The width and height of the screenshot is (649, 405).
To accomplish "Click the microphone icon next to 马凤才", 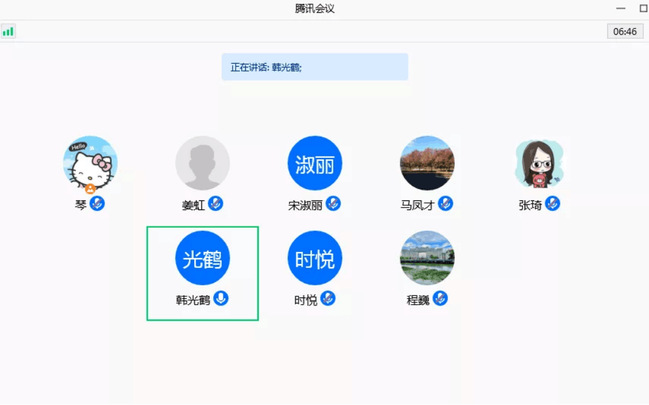I will coord(446,204).
